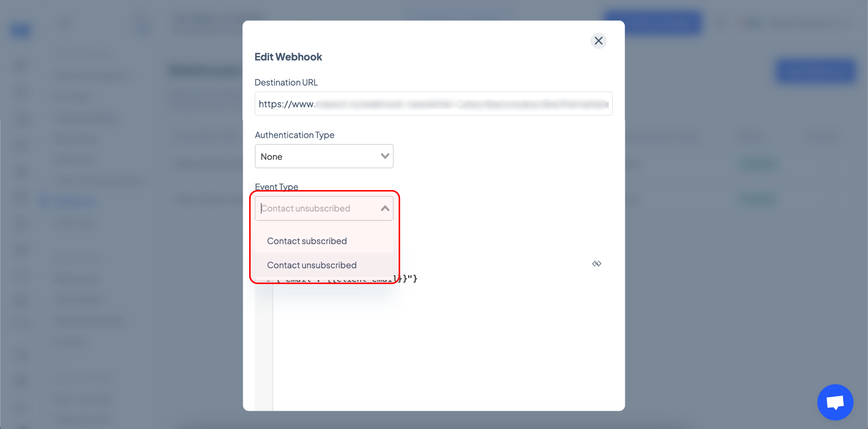868x429 pixels.
Task: Click the blurred blue logo in top-left corner
Action: click(x=21, y=30)
